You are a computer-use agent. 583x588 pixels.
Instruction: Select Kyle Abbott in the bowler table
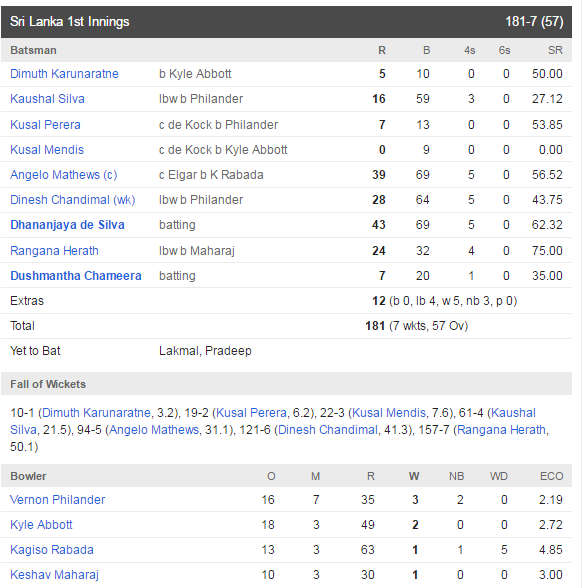point(41,525)
